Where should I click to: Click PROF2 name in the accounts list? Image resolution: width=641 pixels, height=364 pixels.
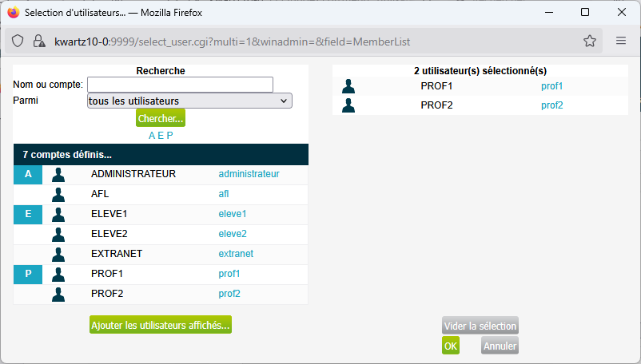pos(107,294)
